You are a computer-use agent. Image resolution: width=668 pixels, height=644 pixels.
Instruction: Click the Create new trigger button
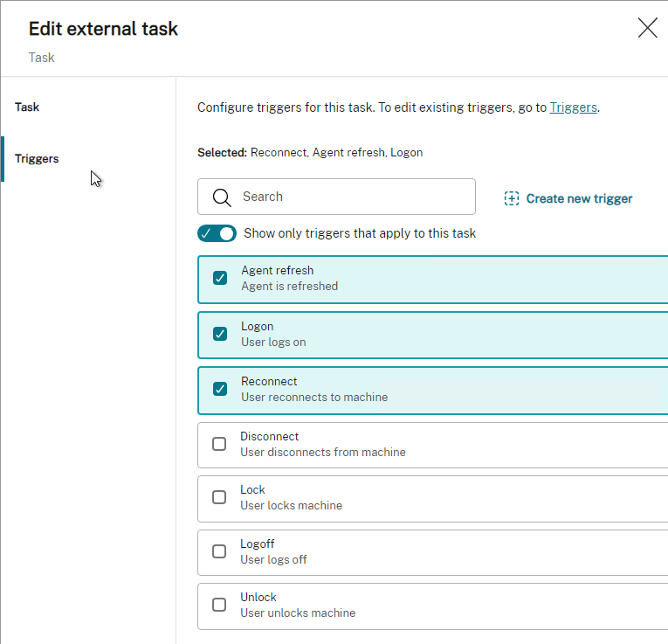[x=568, y=198]
